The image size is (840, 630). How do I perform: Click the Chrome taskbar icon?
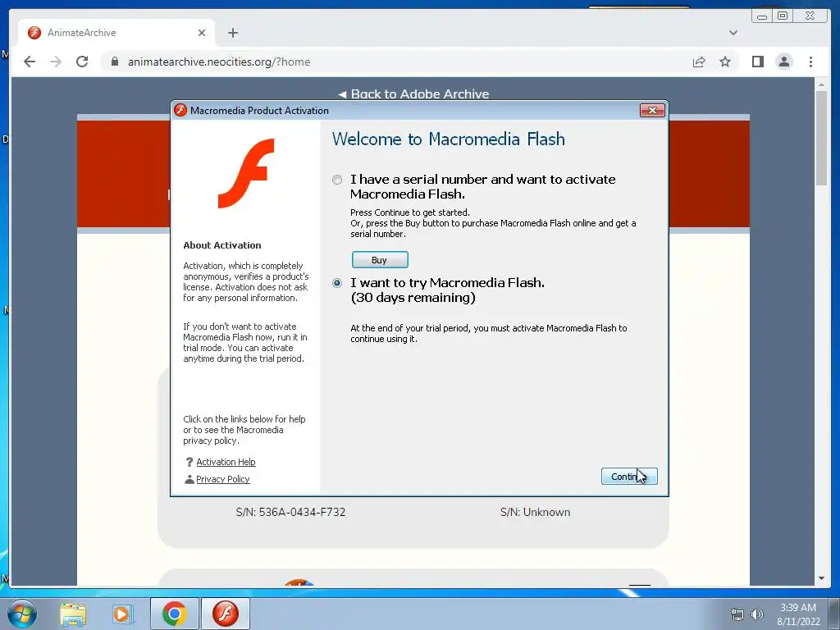tap(174, 614)
